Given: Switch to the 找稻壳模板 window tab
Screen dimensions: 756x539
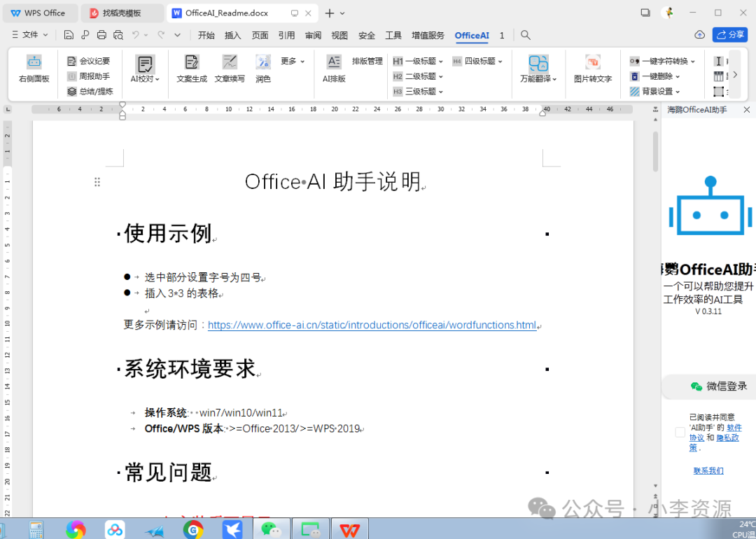Looking at the screenshot, I should 122,13.
